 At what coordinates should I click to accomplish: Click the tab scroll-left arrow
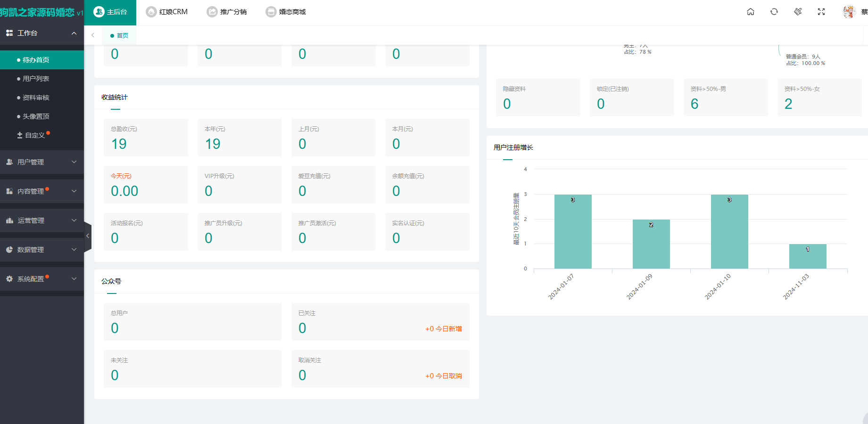point(93,35)
